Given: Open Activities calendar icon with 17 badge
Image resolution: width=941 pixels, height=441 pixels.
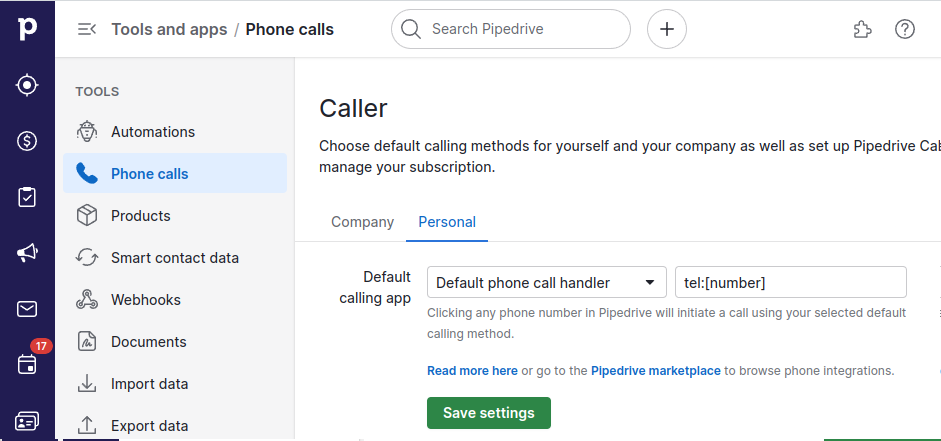Looking at the screenshot, I should pyautogui.click(x=27, y=364).
